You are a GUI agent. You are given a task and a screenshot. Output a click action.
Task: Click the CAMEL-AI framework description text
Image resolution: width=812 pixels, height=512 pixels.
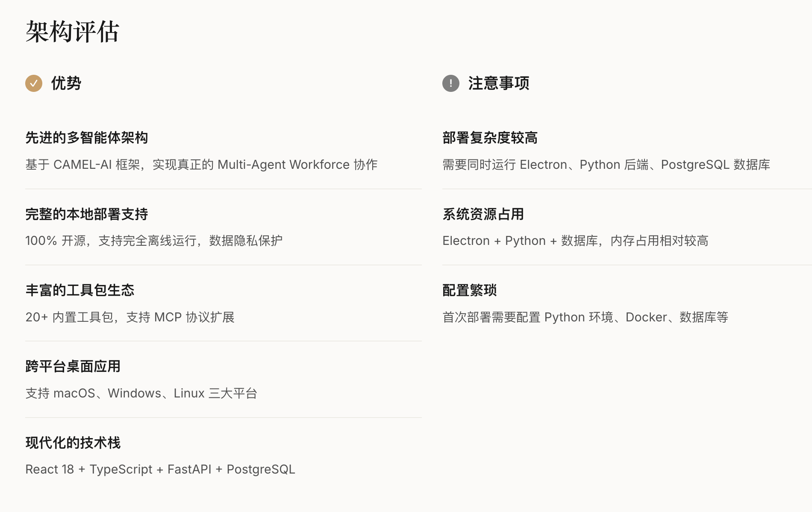[x=201, y=165]
